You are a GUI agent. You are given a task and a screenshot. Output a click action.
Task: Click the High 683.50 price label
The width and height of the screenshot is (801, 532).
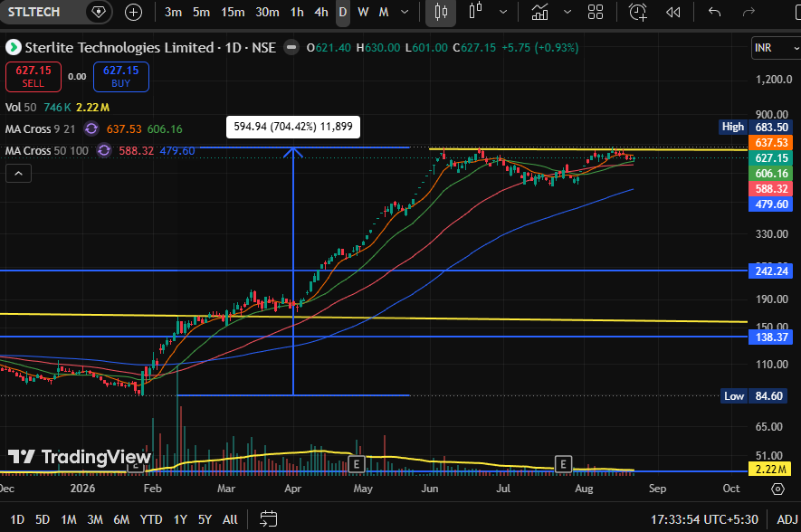756,128
